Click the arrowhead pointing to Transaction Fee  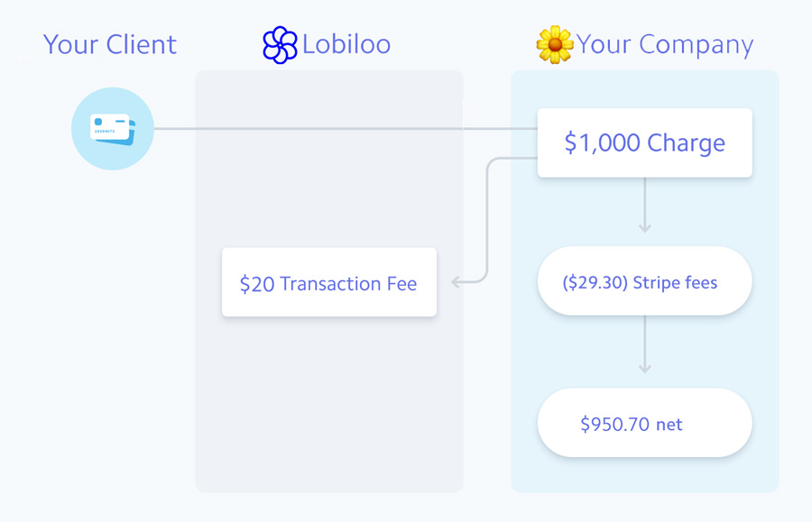point(456,282)
